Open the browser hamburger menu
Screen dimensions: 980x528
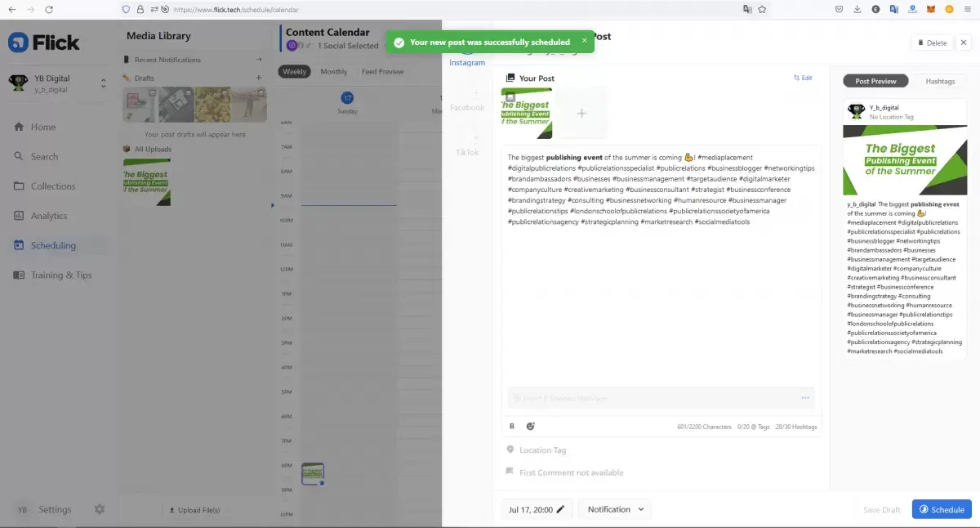[968, 9]
